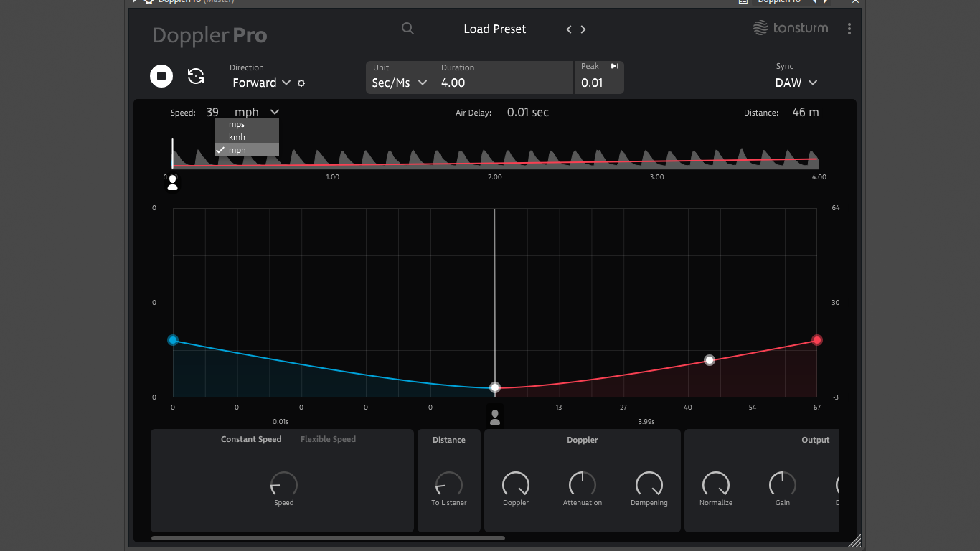Screen dimensions: 980x551
Task: Go to the previous preset arrow
Action: tap(569, 29)
